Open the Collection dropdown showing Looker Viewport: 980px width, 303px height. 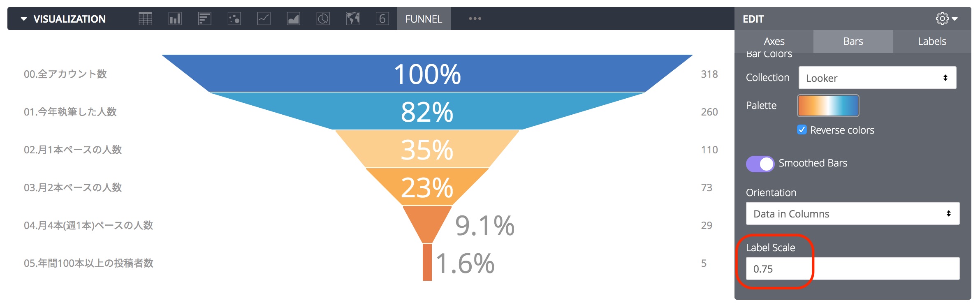pos(877,78)
